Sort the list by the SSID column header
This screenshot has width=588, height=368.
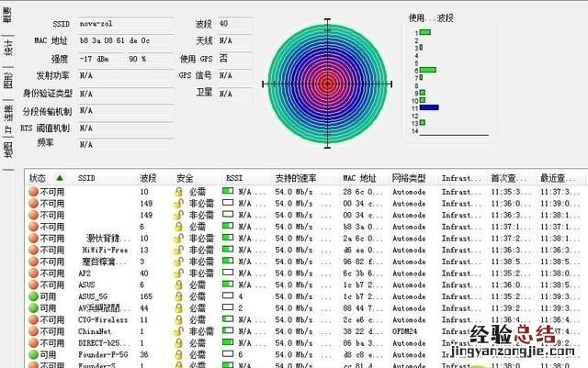coord(87,177)
